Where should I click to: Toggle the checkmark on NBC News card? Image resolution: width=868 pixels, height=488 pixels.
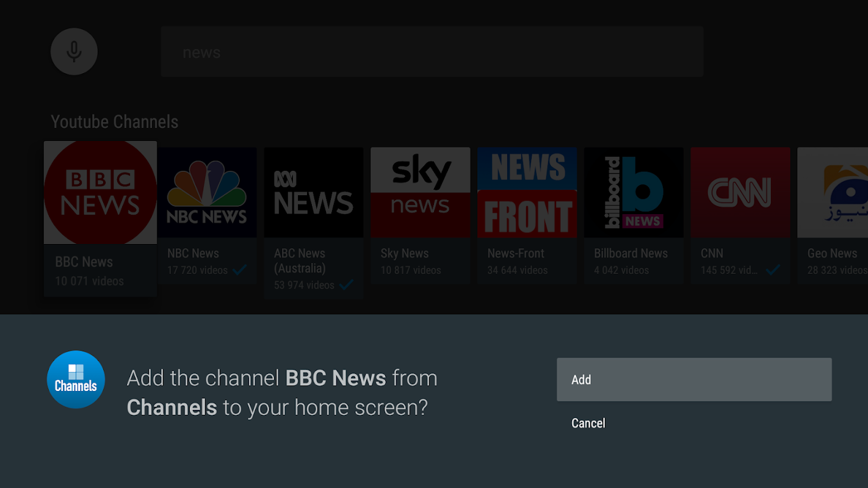click(x=240, y=270)
